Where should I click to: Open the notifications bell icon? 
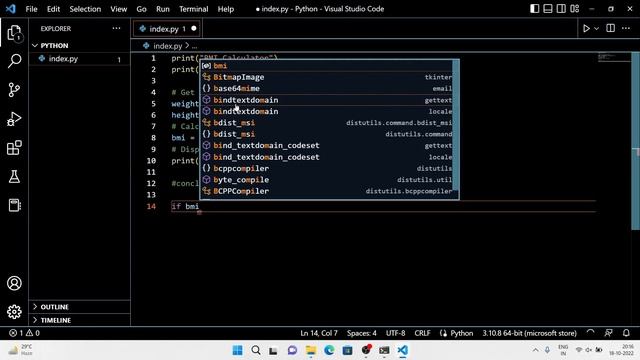[x=626, y=333]
